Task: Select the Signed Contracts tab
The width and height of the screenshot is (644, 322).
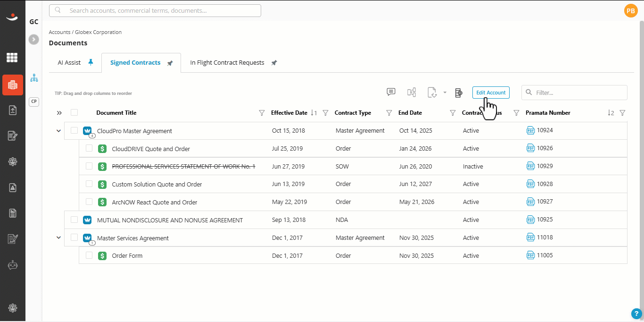Action: [x=135, y=62]
